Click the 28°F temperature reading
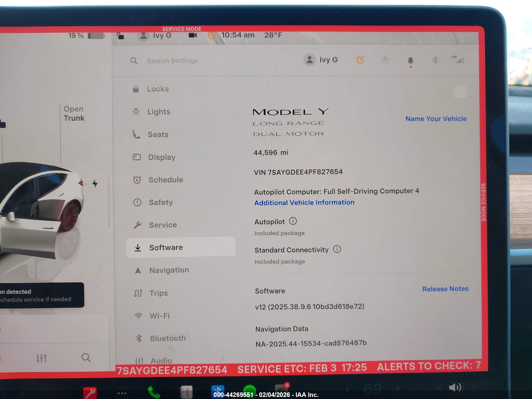532x399 pixels. coord(273,35)
